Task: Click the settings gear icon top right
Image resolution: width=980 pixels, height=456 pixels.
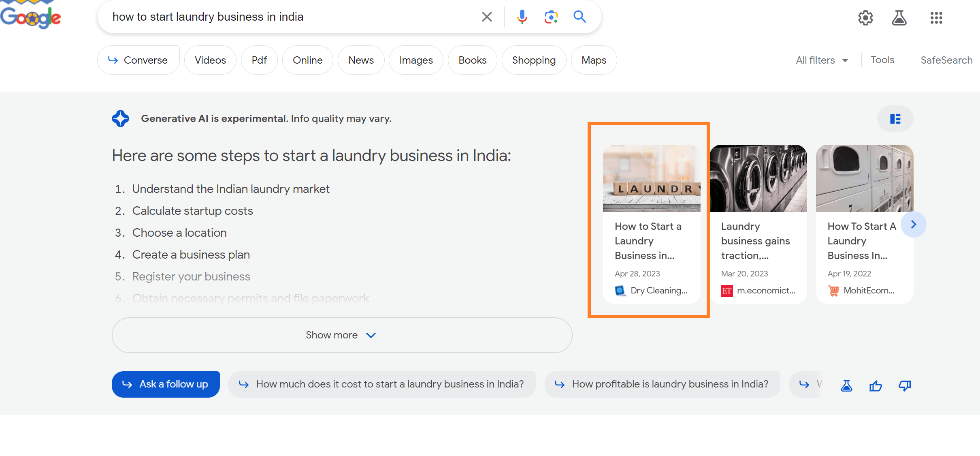Action: click(865, 17)
